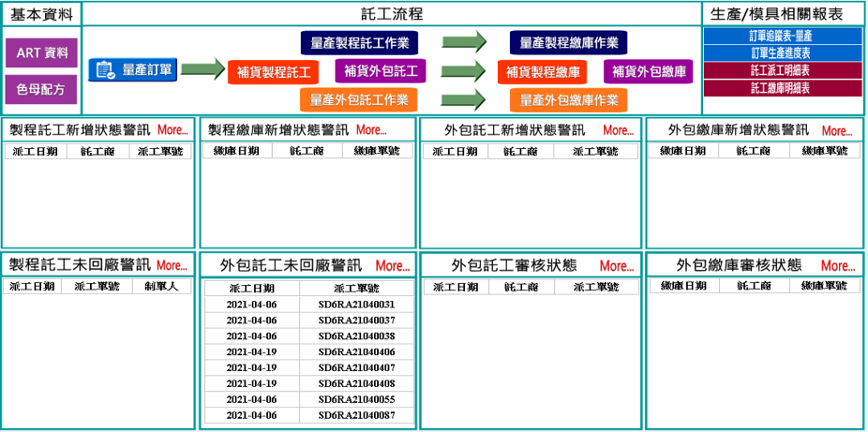Screen dimensions: 868x432
Task: Click the green arrow beside 量產外包託工作業
Action: (x=464, y=99)
